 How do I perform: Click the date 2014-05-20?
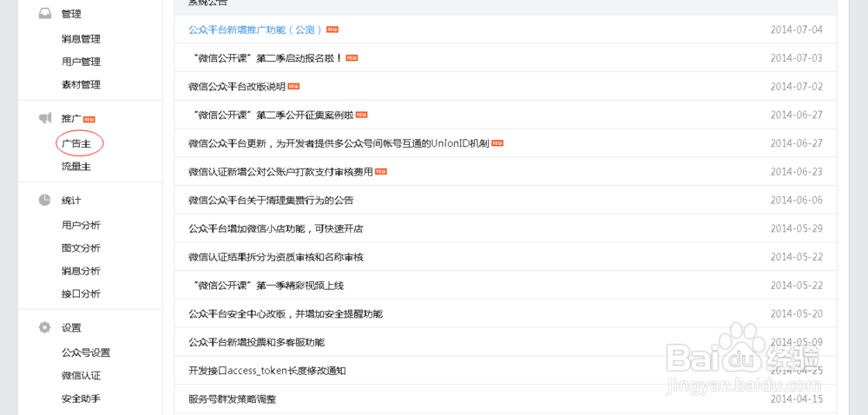click(x=796, y=314)
